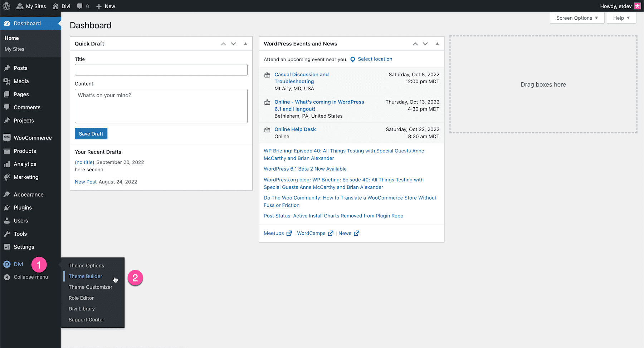644x348 pixels.
Task: Collapse the Quick Draft widget
Action: (x=245, y=43)
